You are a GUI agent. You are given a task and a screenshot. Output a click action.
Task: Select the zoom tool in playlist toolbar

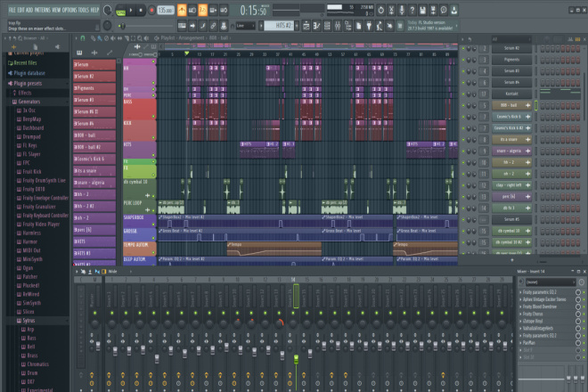click(140, 38)
